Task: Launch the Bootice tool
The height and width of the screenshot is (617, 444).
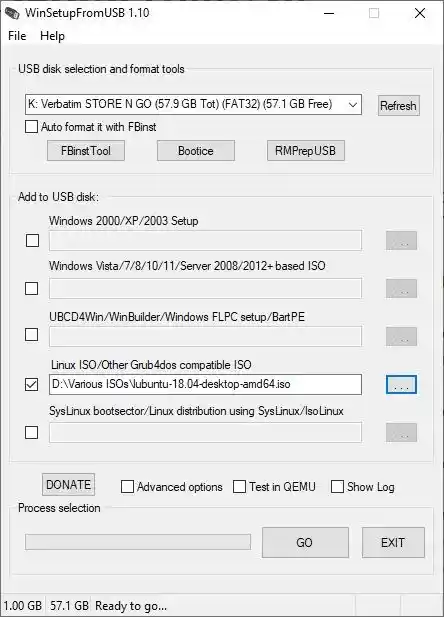Action: coord(196,151)
